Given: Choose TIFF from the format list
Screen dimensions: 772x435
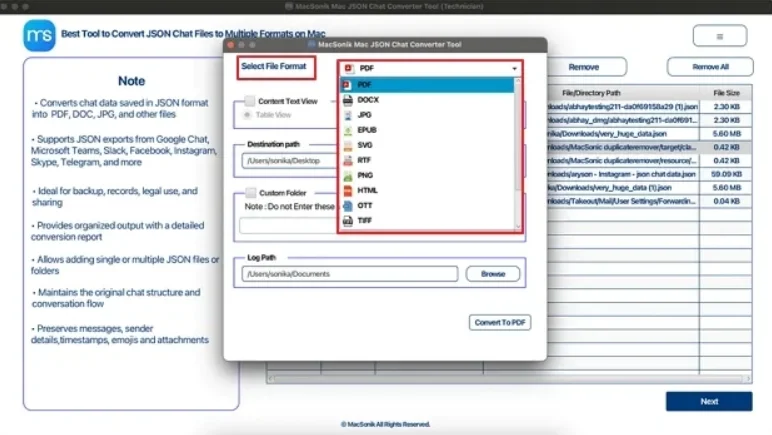Looking at the screenshot, I should [x=427, y=220].
